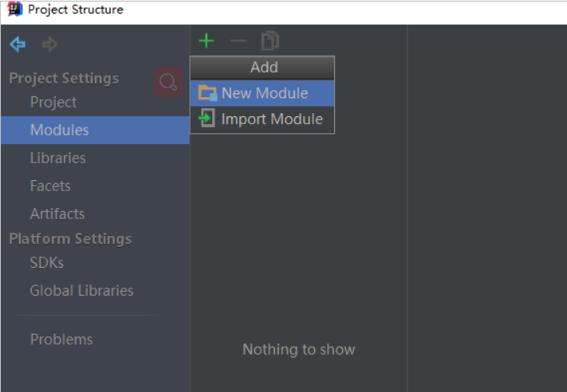This screenshot has height=392, width=567.
Task: Go to Facets settings
Action: 50,186
